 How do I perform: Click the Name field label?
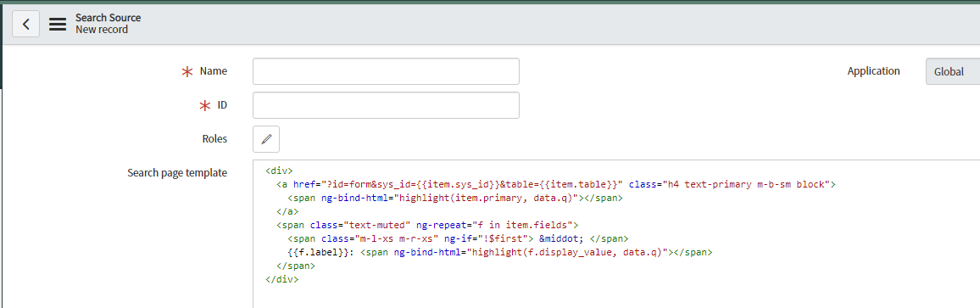pyautogui.click(x=213, y=71)
